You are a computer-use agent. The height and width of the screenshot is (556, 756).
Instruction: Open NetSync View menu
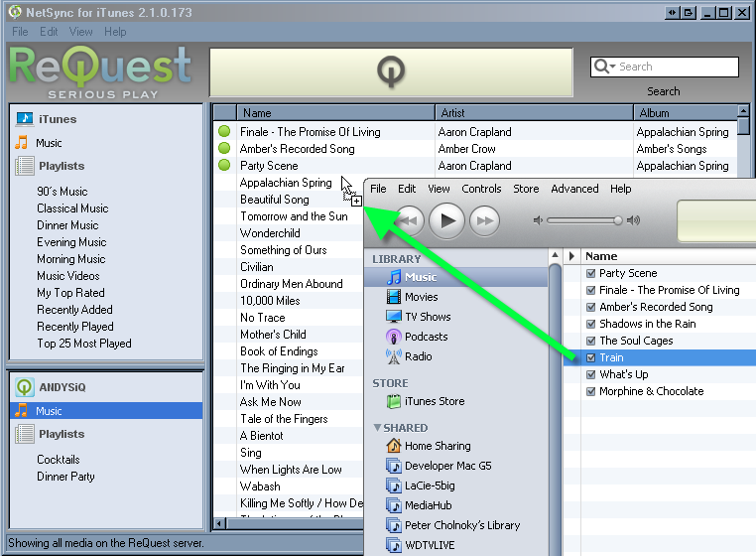click(x=80, y=32)
